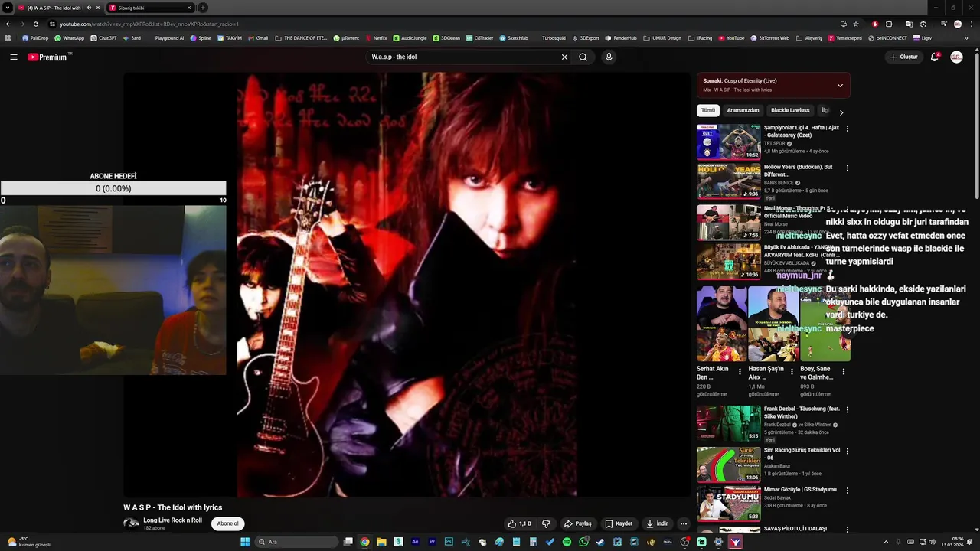Open the Mimar Gözüyle GS Stadyumu thumbnail
This screenshot has width=980, height=551.
[x=729, y=504]
